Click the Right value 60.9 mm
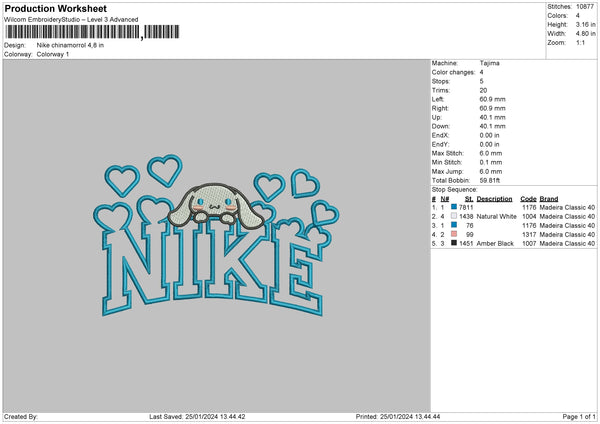Image resolution: width=600 pixels, height=424 pixels. 492,108
